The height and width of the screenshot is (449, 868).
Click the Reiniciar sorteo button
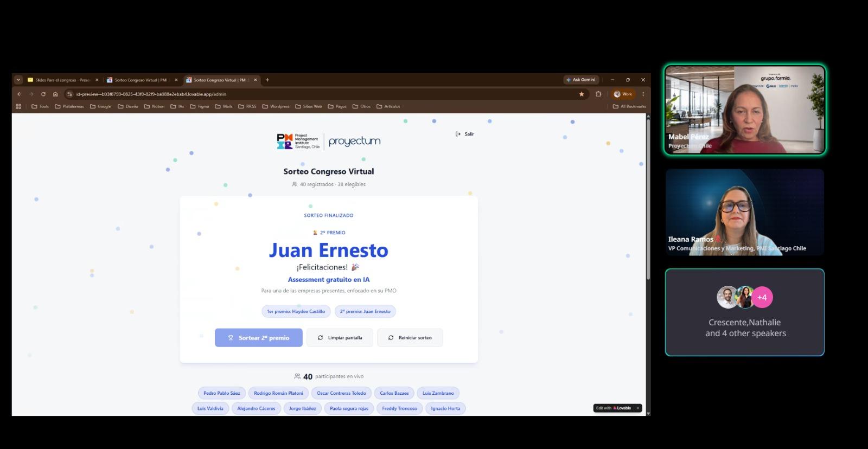point(410,338)
